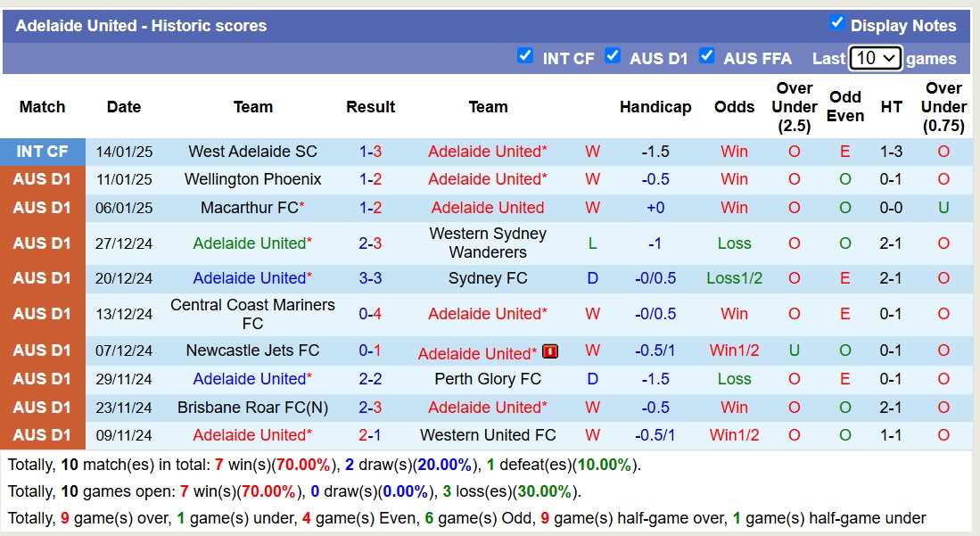Click the red card icon next to Adelaide United
This screenshot has width=980, height=536.
tap(550, 351)
